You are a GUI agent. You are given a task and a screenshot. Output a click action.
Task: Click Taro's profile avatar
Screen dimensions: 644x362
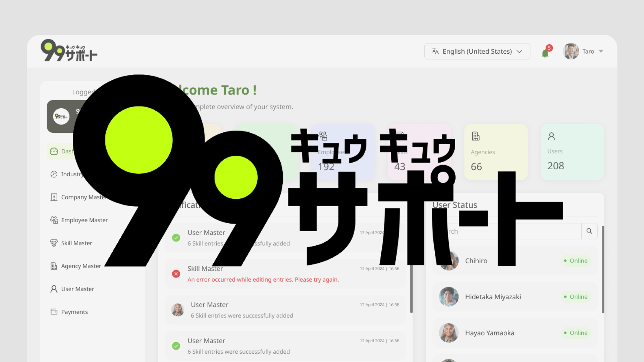(x=571, y=51)
